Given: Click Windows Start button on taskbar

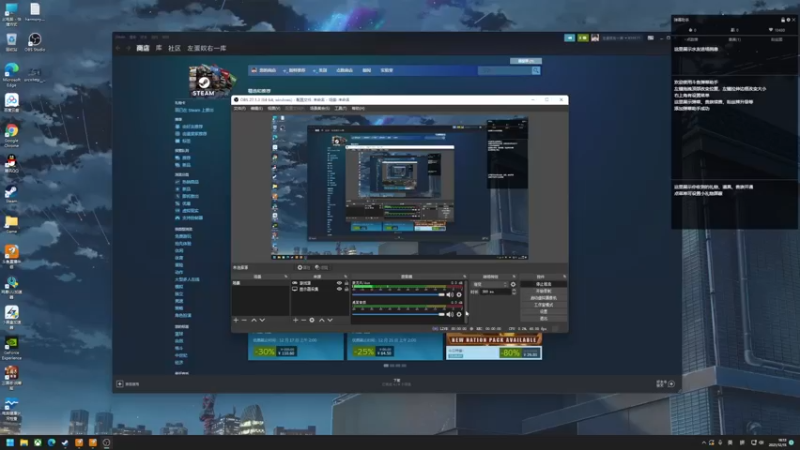Looking at the screenshot, I should click(10, 442).
